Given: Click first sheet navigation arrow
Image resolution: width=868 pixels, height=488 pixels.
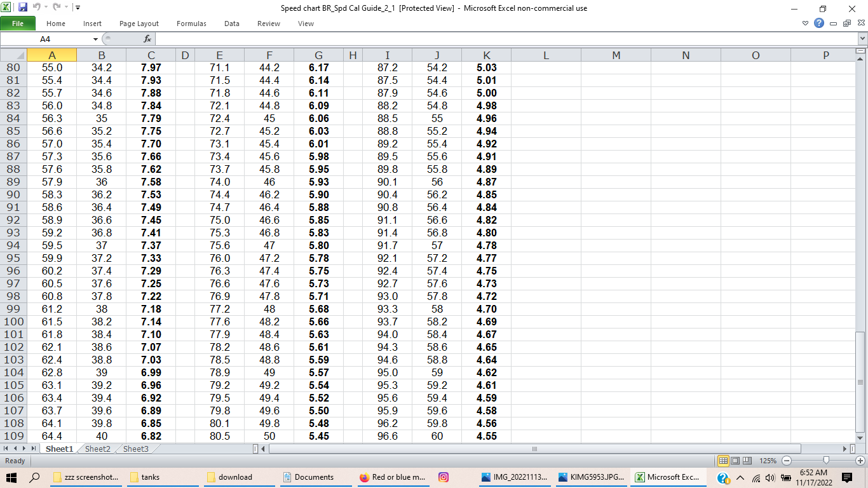Looking at the screenshot, I should 6,449.
